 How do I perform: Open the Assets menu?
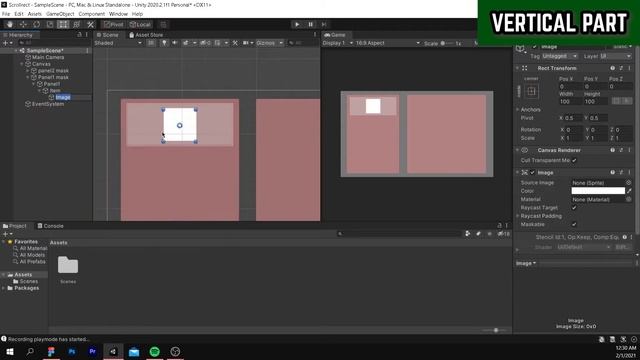tap(35, 14)
